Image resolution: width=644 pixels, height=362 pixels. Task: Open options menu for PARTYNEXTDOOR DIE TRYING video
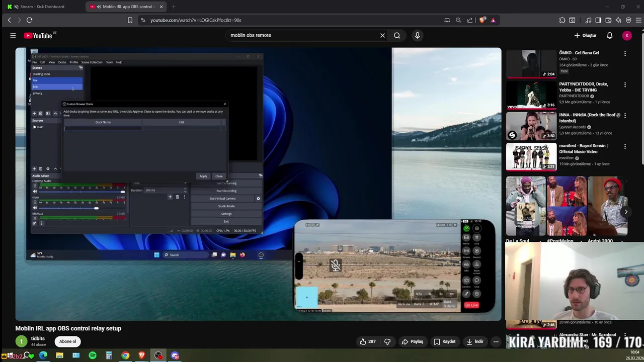[x=625, y=84]
